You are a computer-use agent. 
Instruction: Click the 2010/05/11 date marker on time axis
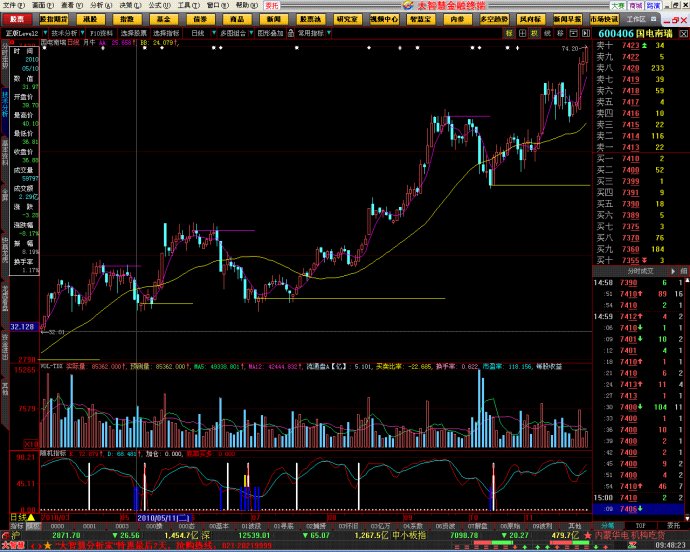pos(163,518)
